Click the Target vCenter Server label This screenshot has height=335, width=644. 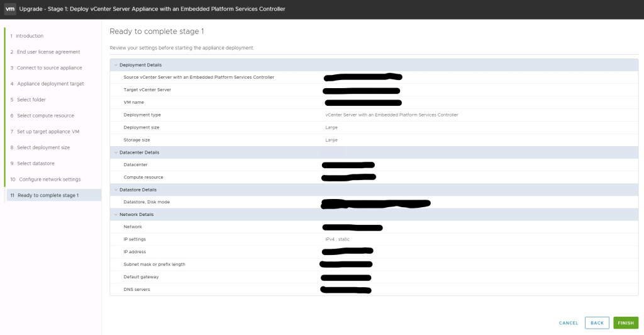click(147, 90)
